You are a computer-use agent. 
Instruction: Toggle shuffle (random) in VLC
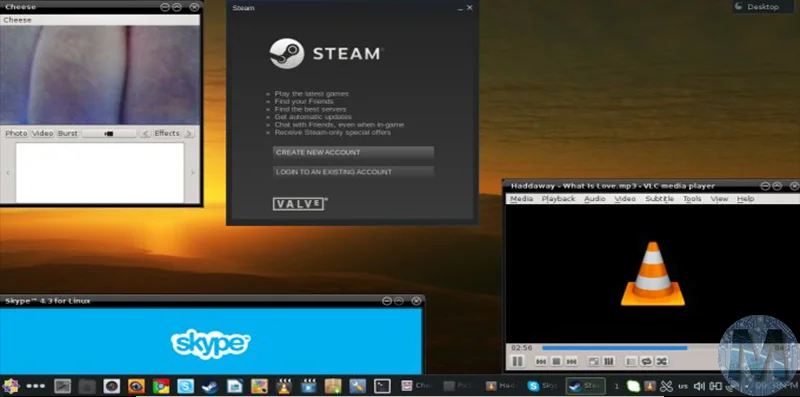tap(662, 361)
